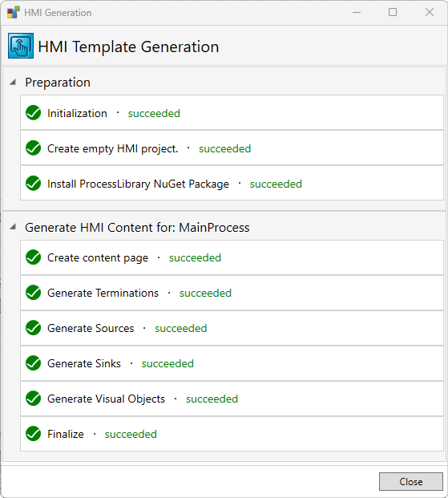Image resolution: width=448 pixels, height=498 pixels.
Task: Click the 'Finalize' step label
Action: click(x=66, y=434)
